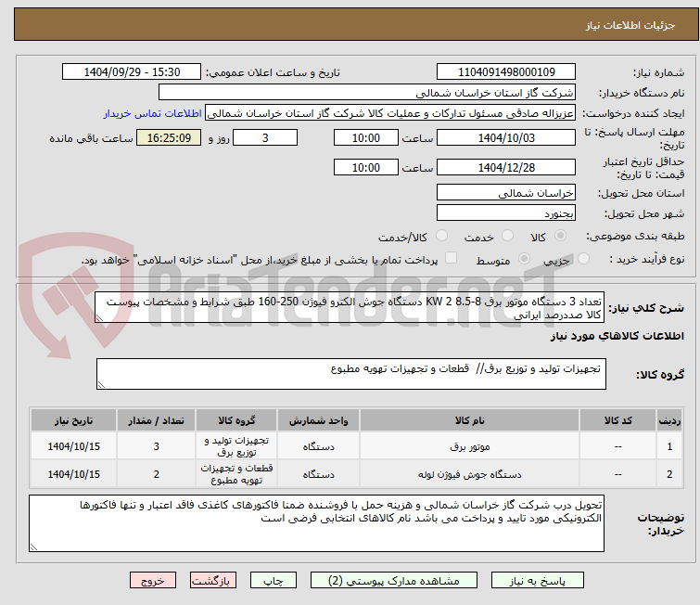Click need date in موتور برق row
This screenshot has width=700, height=605.
coord(73,446)
